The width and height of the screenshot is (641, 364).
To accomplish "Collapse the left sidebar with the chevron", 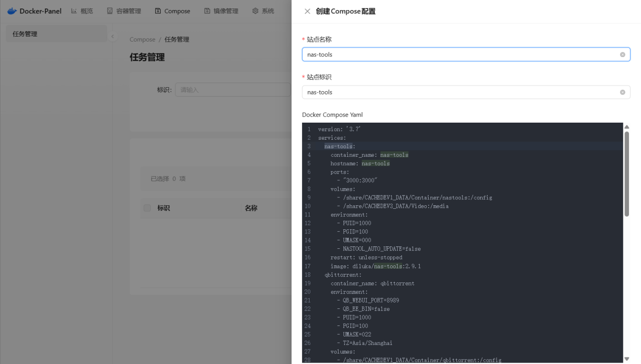I will (x=113, y=36).
